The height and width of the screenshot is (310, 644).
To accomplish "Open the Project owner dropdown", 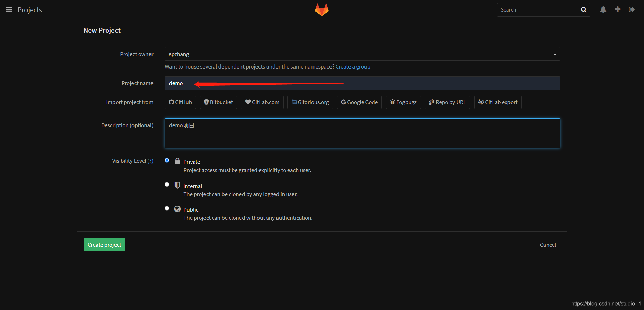I will [362, 54].
